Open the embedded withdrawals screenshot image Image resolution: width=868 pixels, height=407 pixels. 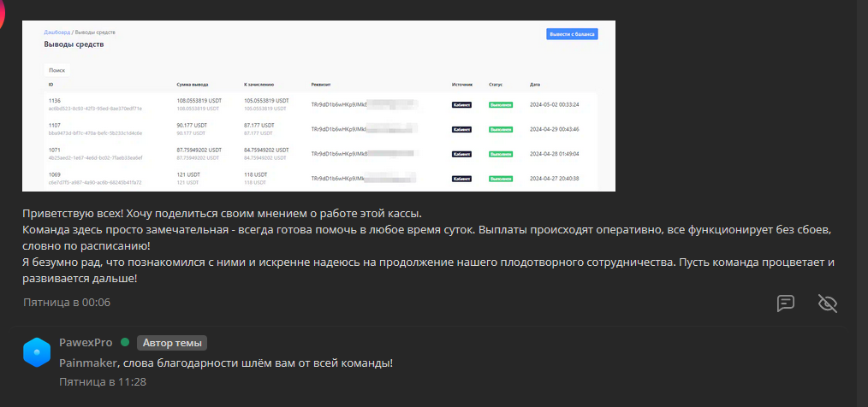click(x=318, y=106)
